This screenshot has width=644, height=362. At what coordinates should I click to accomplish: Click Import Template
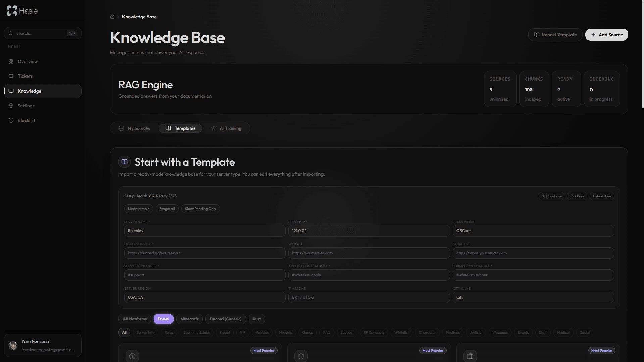point(555,35)
